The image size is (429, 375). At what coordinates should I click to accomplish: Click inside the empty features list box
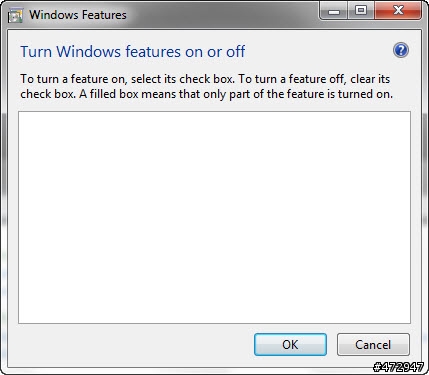point(214,217)
